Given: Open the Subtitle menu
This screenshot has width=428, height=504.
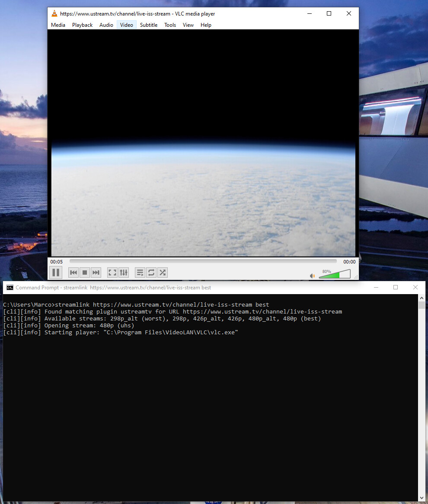Looking at the screenshot, I should [x=149, y=25].
